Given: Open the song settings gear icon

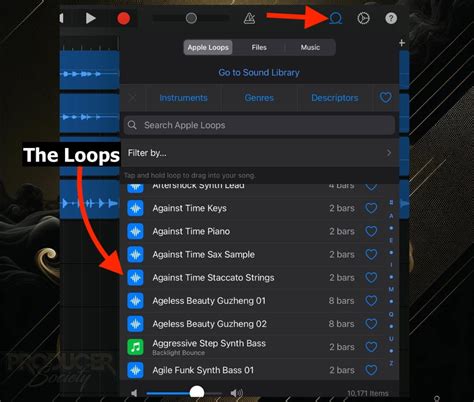Looking at the screenshot, I should 363,18.
